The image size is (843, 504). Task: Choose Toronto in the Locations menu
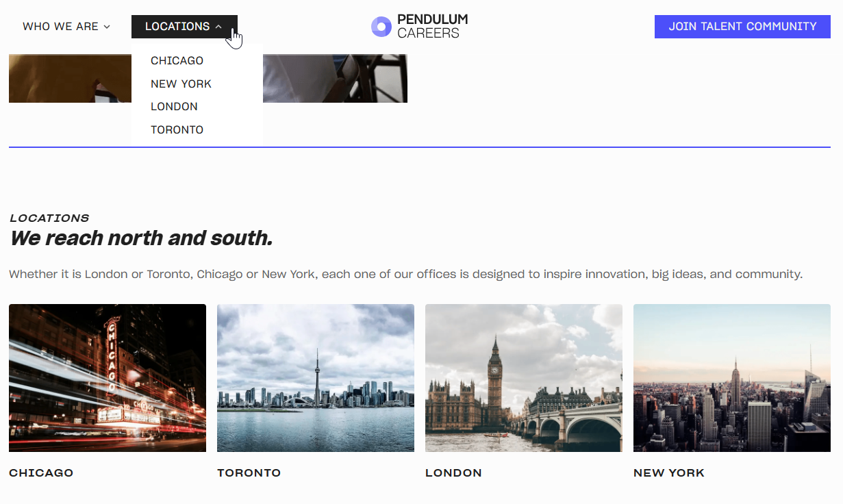click(x=177, y=129)
